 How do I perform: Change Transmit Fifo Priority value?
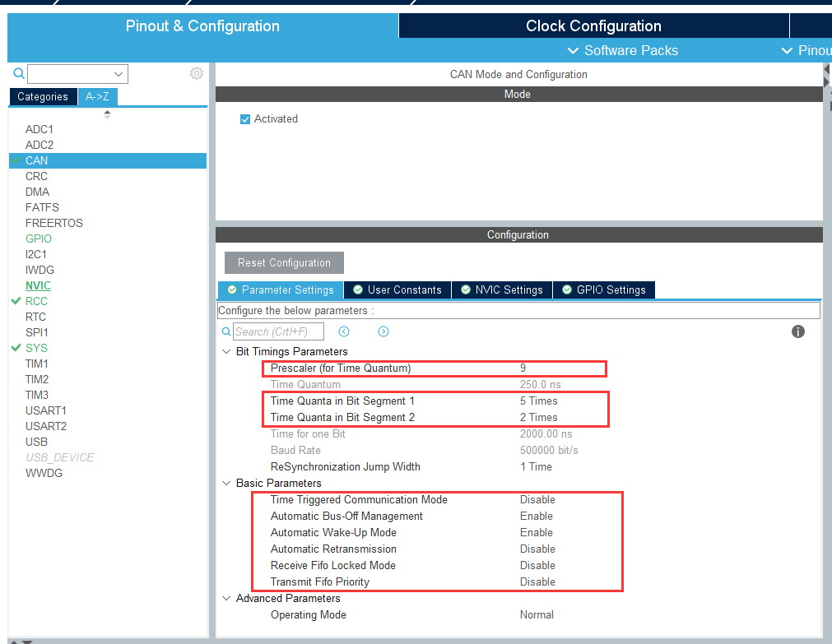pos(537,582)
